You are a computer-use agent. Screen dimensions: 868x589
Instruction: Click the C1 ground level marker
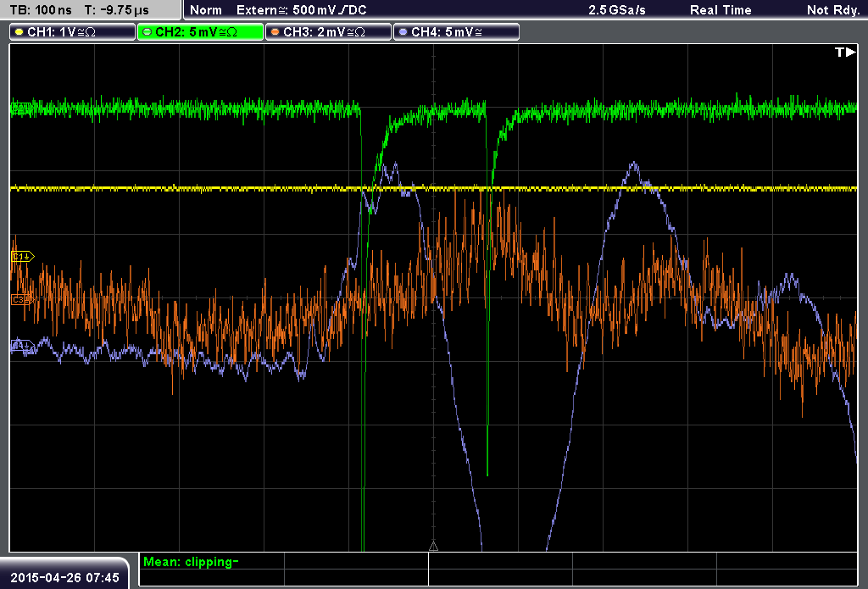[22, 256]
